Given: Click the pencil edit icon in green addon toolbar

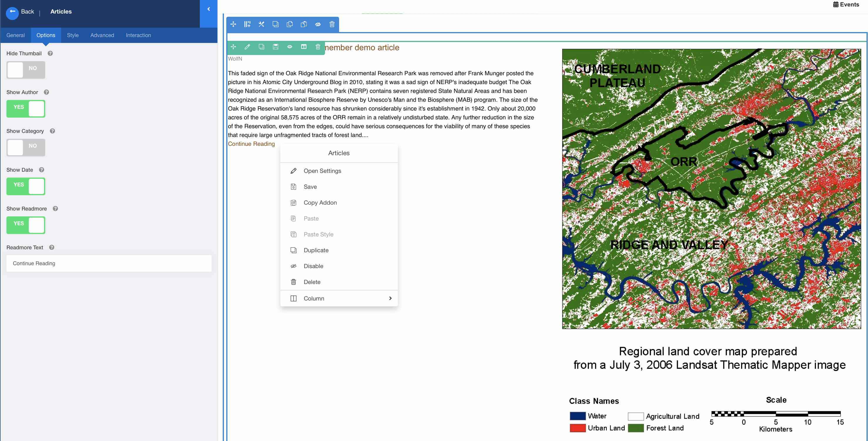Looking at the screenshot, I should point(247,47).
